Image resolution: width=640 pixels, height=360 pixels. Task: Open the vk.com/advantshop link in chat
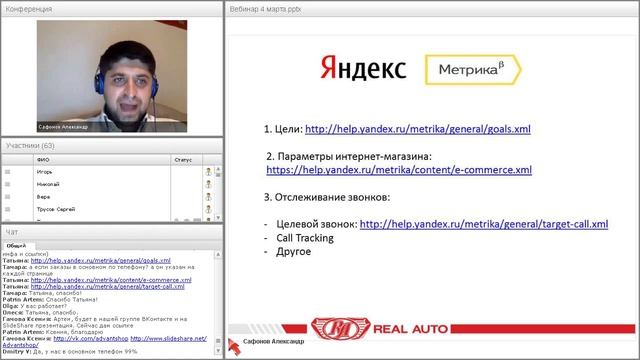[x=91, y=339]
